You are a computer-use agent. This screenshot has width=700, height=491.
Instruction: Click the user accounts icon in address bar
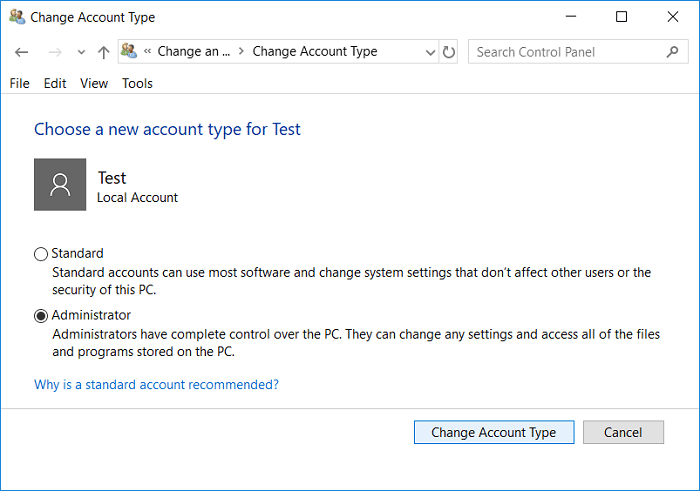point(130,52)
